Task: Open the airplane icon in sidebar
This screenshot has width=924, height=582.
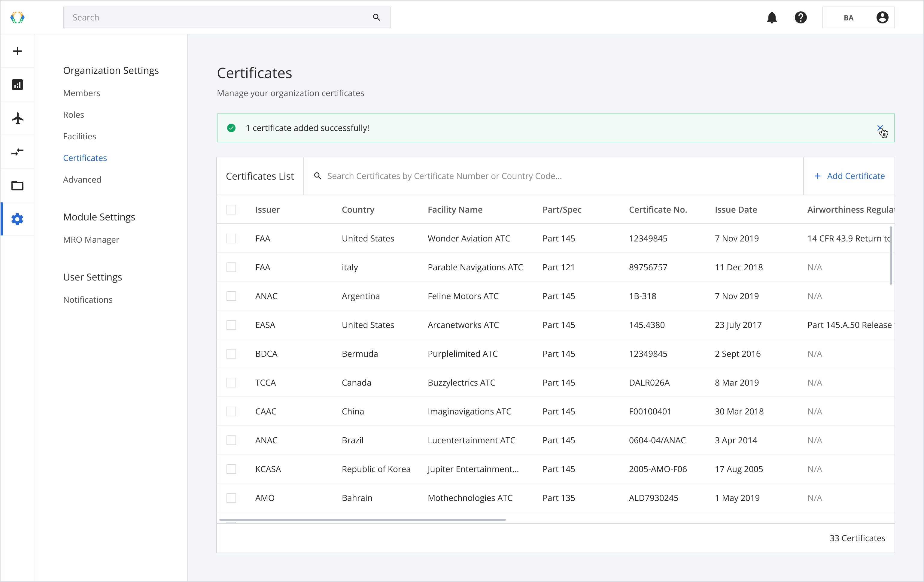Action: click(17, 118)
